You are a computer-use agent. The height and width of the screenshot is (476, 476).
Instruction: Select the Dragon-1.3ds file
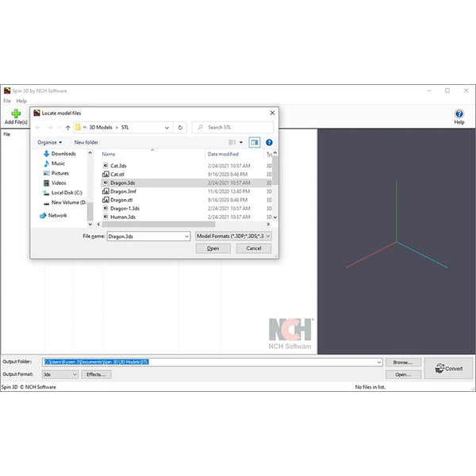(x=125, y=208)
